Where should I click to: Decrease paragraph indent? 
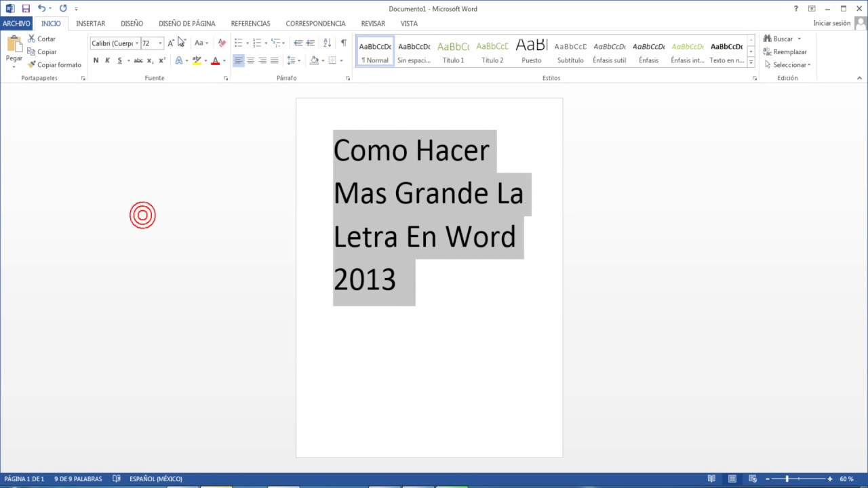pos(298,43)
